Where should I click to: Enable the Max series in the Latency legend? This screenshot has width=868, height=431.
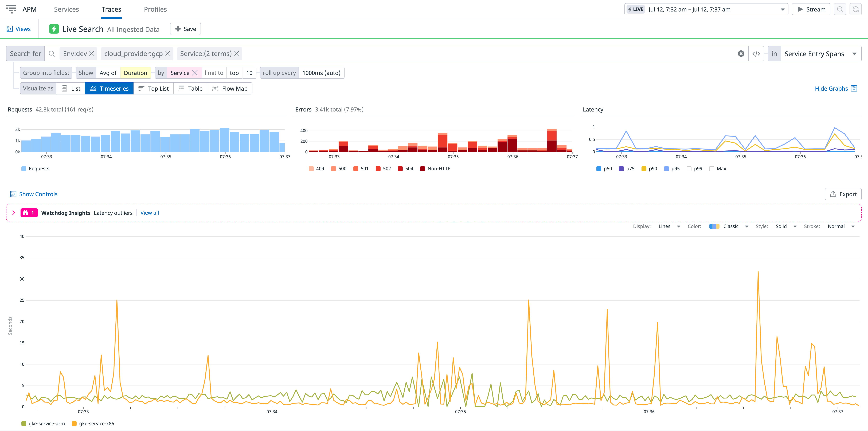[711, 168]
